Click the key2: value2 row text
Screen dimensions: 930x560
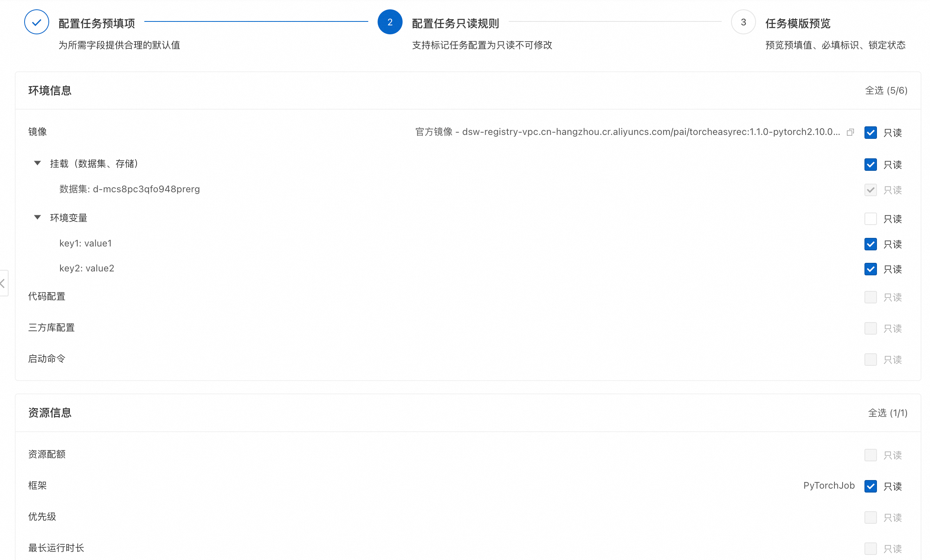[x=87, y=268]
